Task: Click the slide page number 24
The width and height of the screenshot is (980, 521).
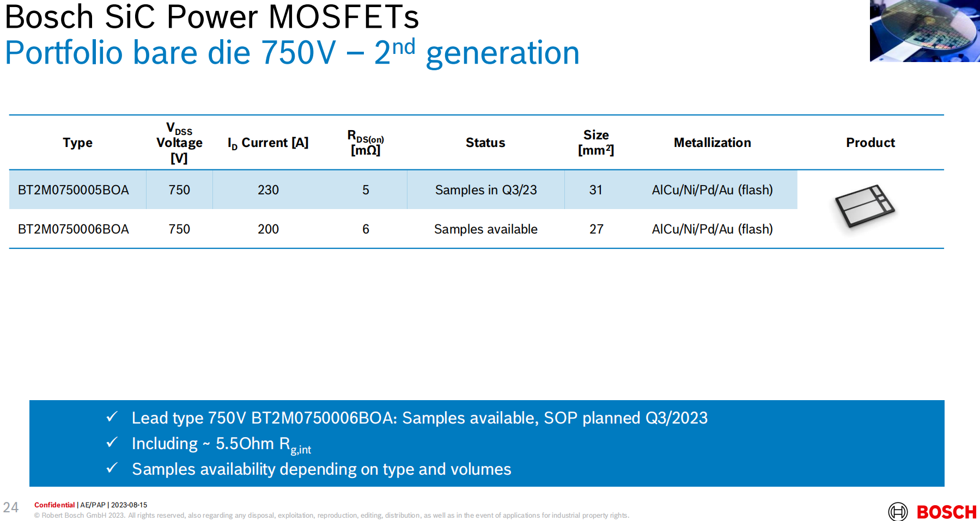Action: point(11,507)
